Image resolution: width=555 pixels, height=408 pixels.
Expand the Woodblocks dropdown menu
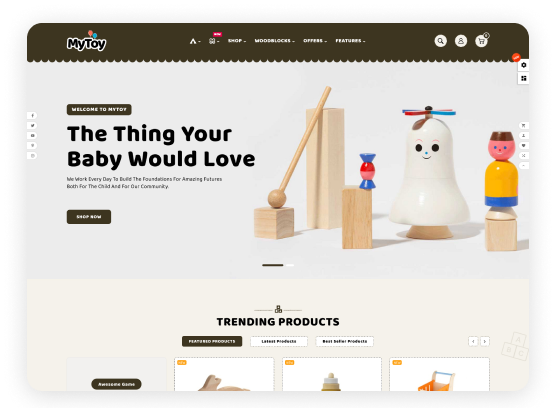tap(275, 41)
